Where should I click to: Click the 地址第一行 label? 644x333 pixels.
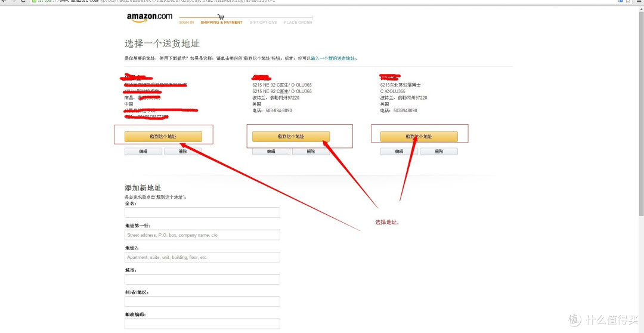[x=138, y=226]
